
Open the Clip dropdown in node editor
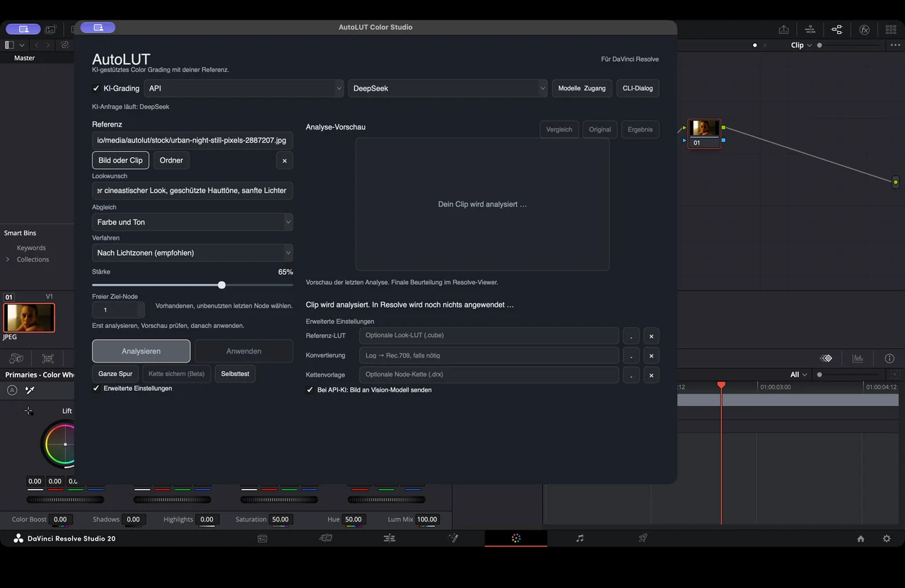click(800, 45)
